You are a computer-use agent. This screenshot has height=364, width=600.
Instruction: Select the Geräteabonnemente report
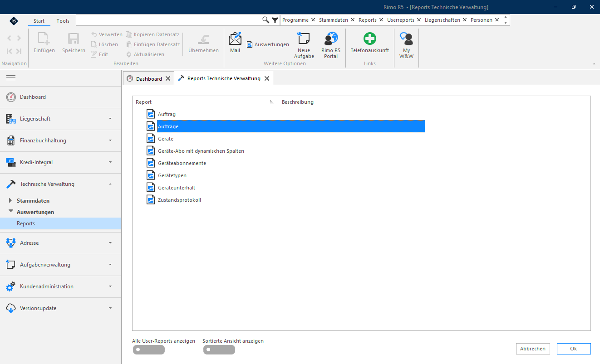tap(182, 163)
